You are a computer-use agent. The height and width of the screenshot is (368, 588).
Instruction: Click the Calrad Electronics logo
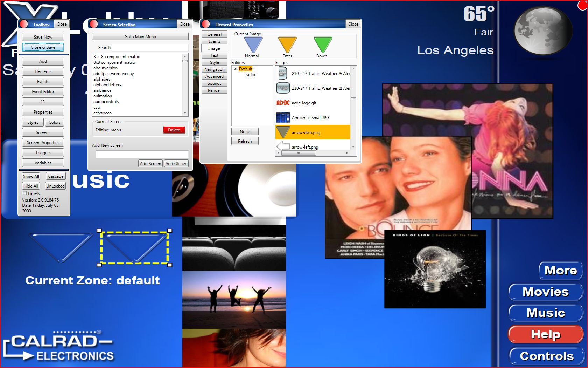[x=59, y=345]
